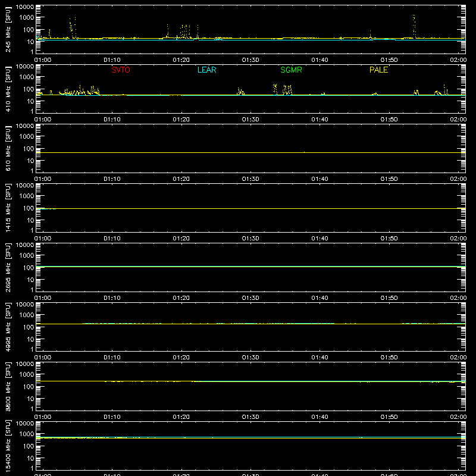Click the 100 tick on the 610 MHz axis
This screenshot has width=476, height=476.
(x=29, y=149)
